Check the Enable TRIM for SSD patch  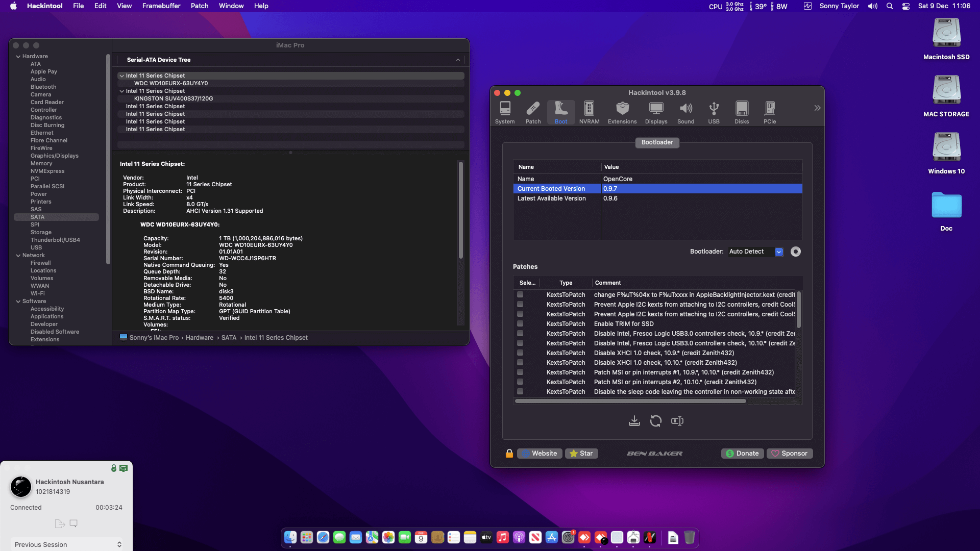[x=520, y=323]
